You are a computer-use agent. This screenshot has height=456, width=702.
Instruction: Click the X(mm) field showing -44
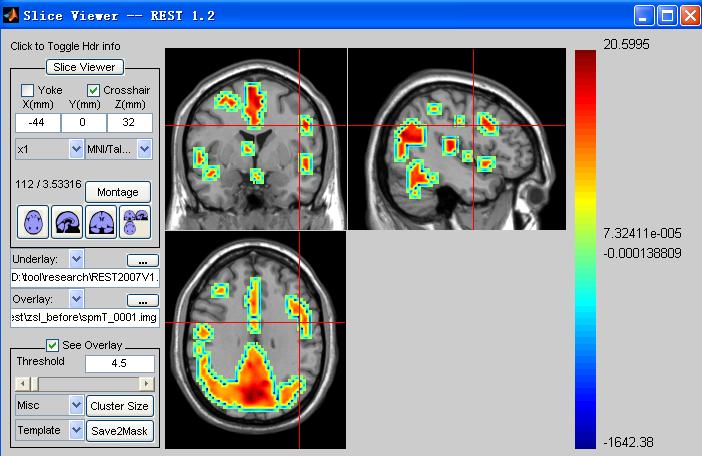click(38, 123)
